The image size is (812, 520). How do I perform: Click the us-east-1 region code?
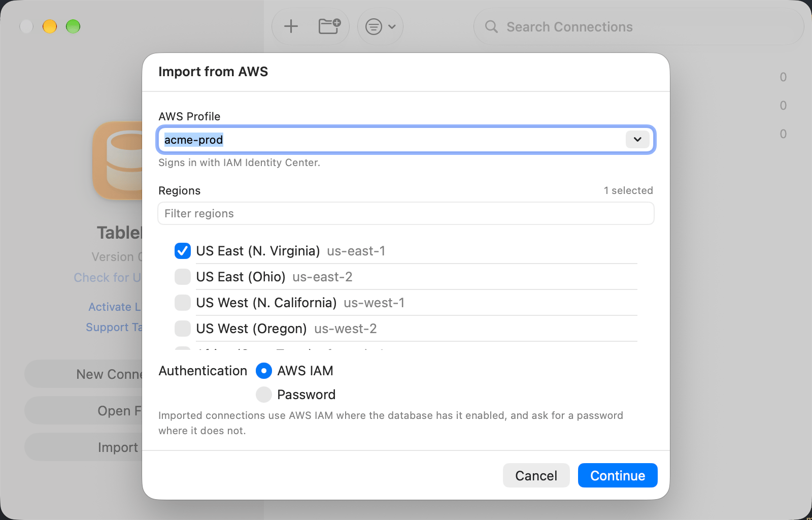click(356, 251)
